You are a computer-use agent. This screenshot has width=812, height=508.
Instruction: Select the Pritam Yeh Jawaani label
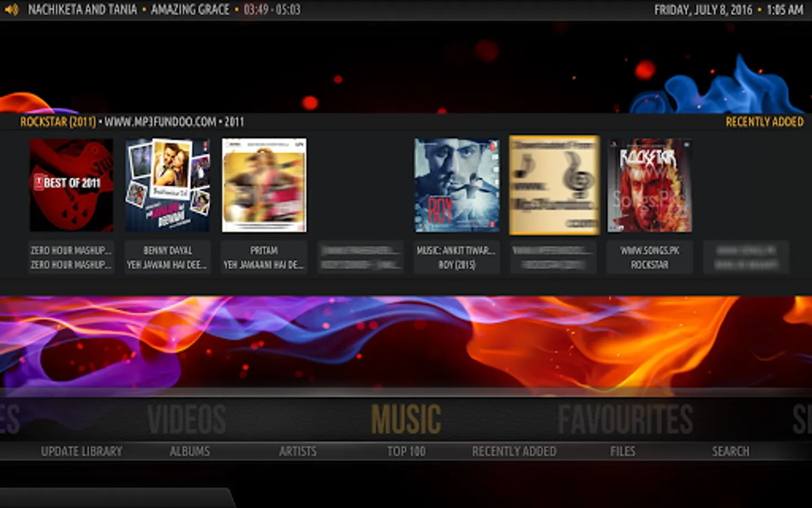tap(264, 257)
